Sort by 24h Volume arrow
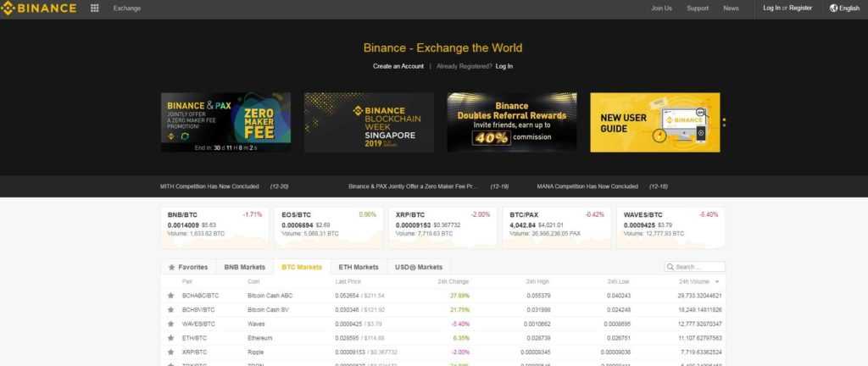This screenshot has height=366, width=868. (718, 280)
